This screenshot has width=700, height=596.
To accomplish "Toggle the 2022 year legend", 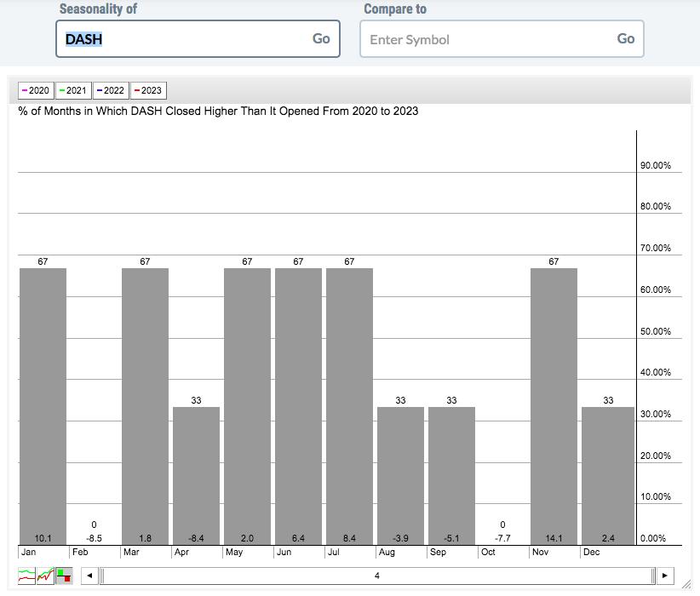I will 111,90.
